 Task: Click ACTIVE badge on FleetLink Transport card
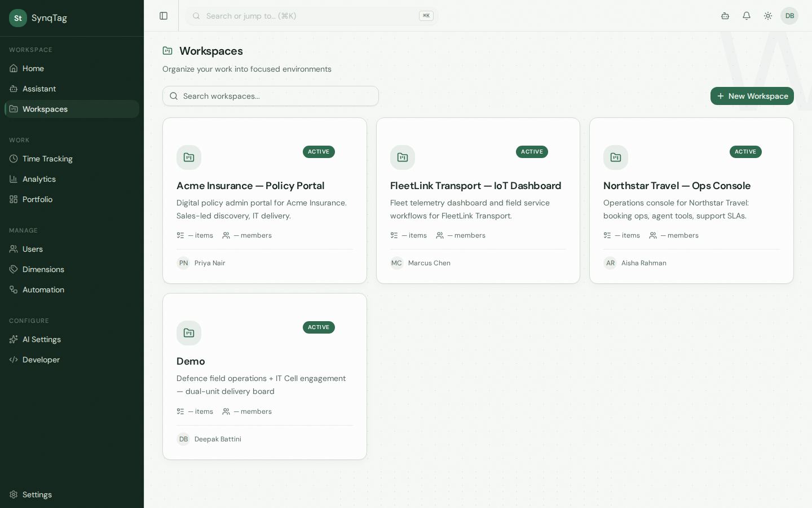532,152
